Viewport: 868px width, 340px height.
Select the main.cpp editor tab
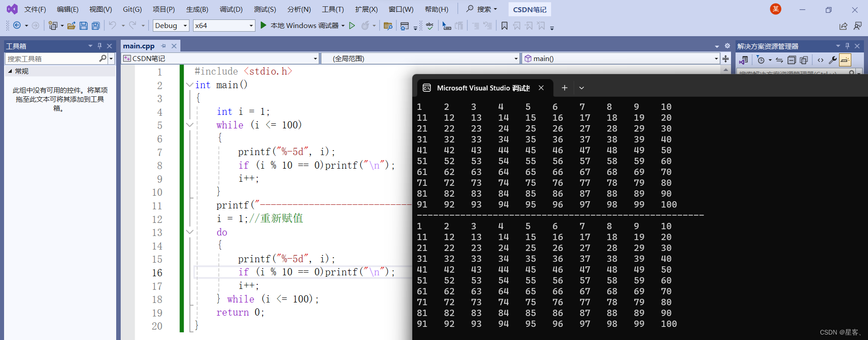[139, 46]
